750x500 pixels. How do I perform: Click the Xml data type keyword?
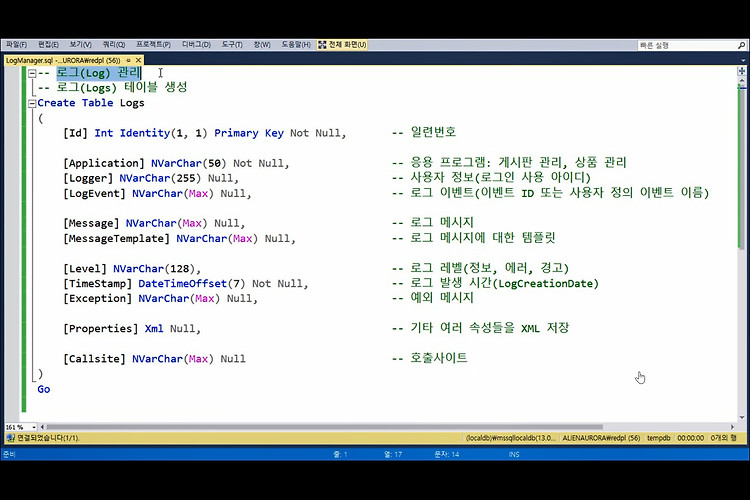click(154, 329)
